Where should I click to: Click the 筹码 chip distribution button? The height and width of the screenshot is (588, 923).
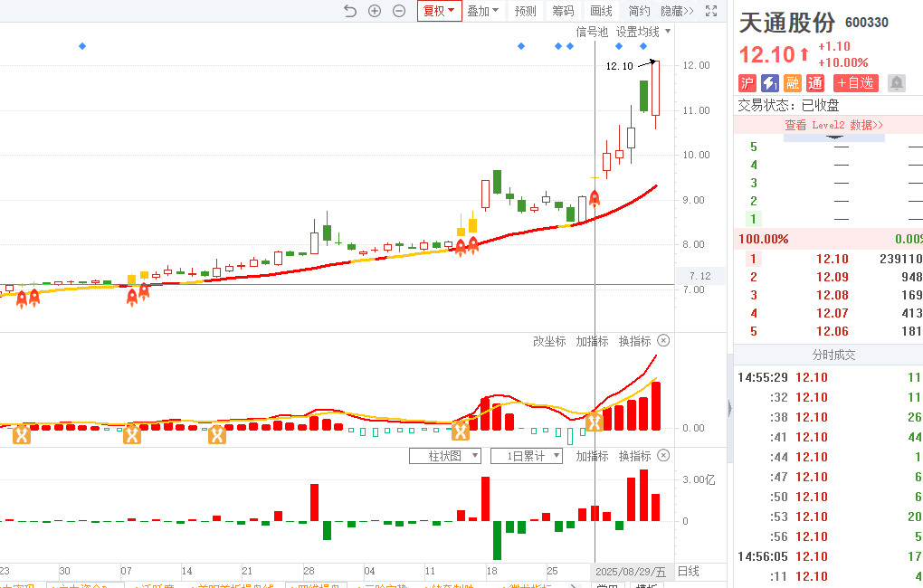coord(563,11)
